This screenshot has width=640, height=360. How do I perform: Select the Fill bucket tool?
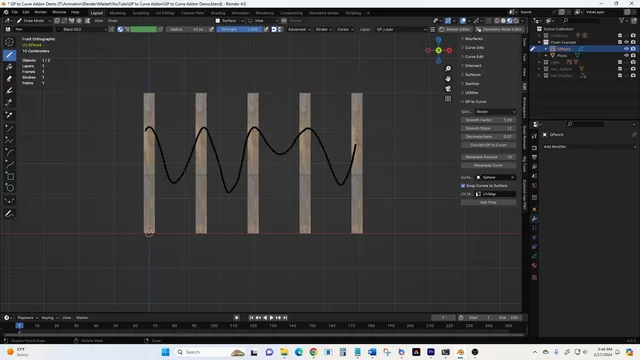point(9,67)
